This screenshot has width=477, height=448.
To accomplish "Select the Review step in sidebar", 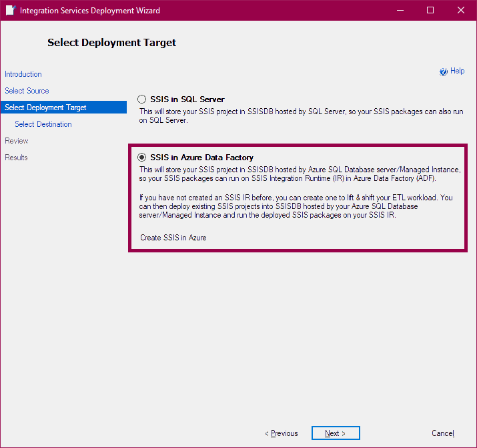I will click(17, 141).
